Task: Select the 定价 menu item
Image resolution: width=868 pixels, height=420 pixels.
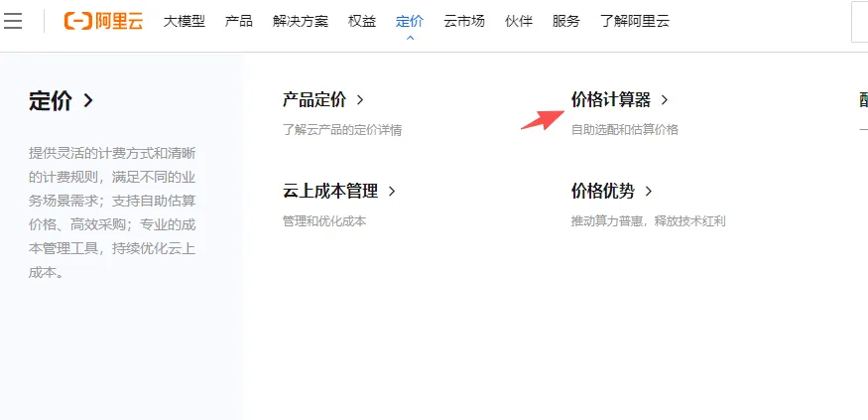Action: [x=410, y=22]
